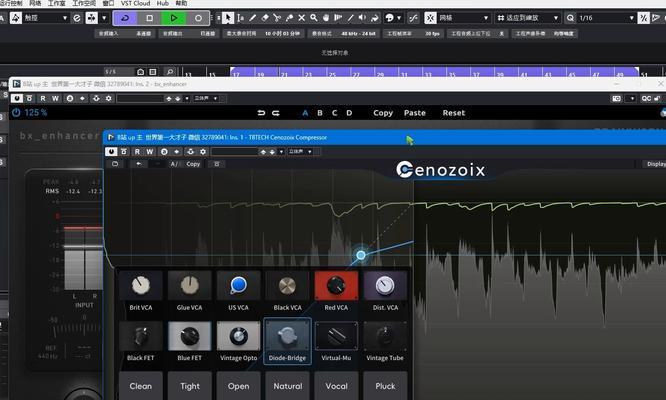
Task: Start playback with green play button
Action: pyautogui.click(x=174, y=18)
